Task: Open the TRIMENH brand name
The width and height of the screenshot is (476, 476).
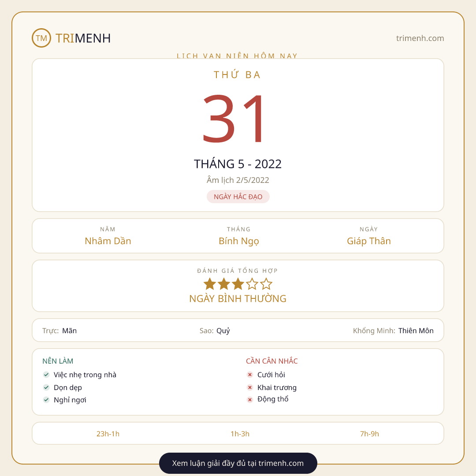Action: pos(83,38)
